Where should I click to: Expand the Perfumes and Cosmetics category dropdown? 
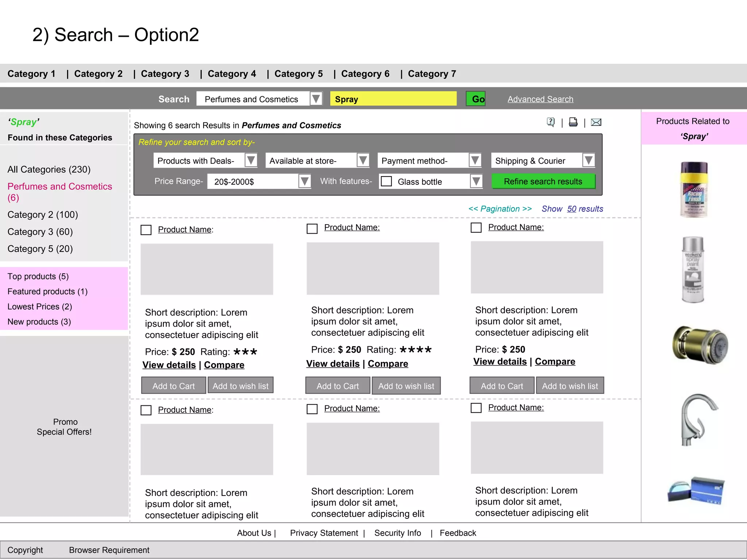click(316, 99)
